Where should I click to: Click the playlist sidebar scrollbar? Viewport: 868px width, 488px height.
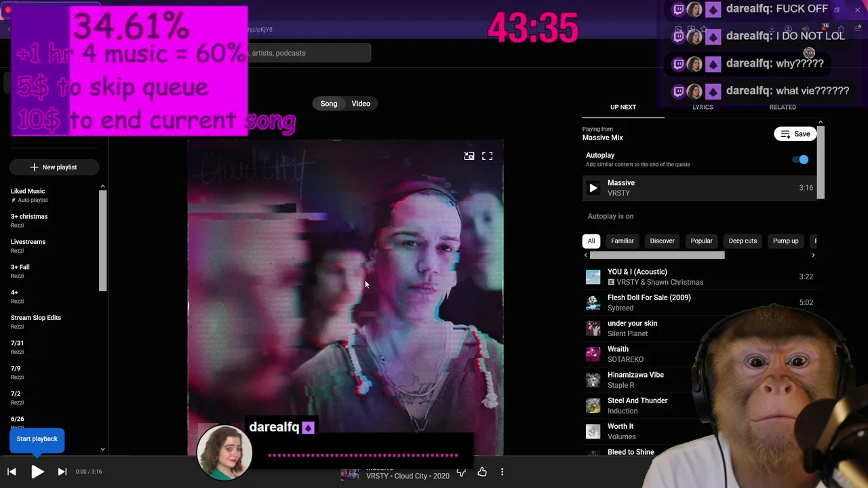click(102, 241)
